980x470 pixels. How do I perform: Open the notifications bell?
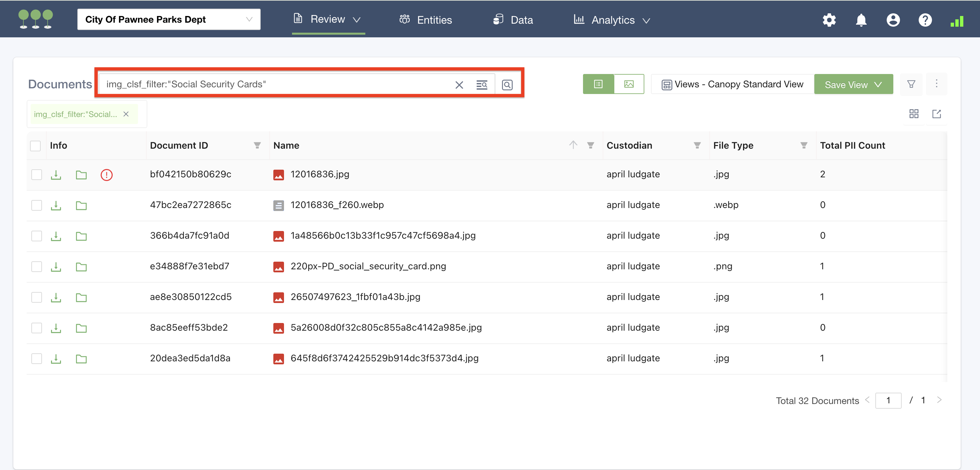click(x=861, y=20)
